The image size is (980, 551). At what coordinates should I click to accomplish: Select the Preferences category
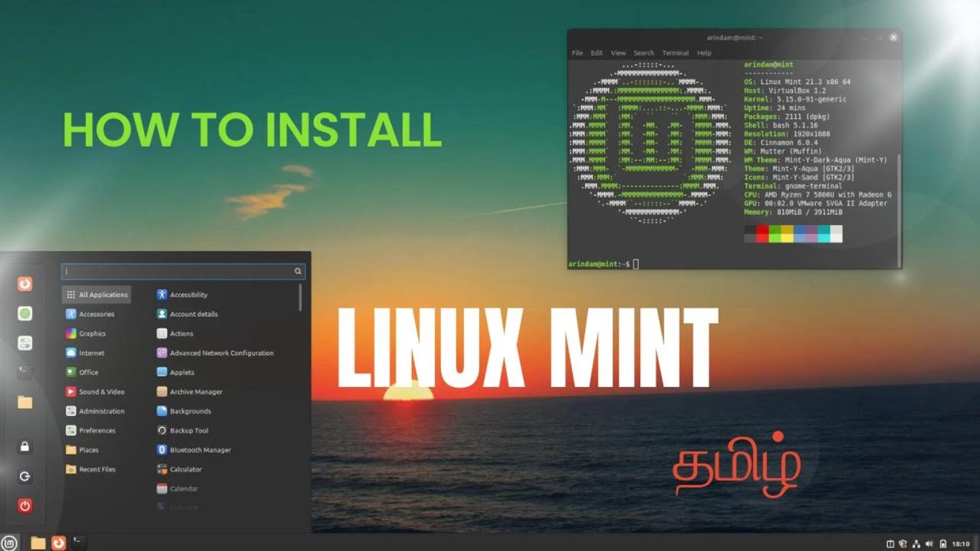90,431
